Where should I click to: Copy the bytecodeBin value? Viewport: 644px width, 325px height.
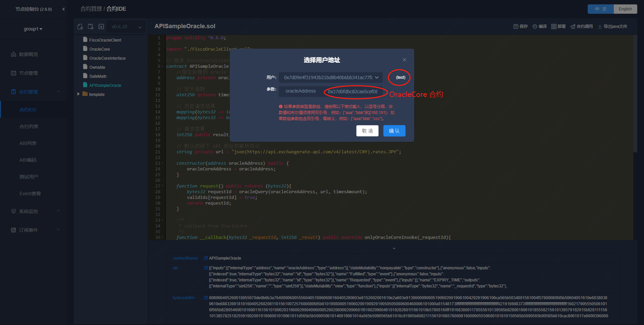click(206, 298)
